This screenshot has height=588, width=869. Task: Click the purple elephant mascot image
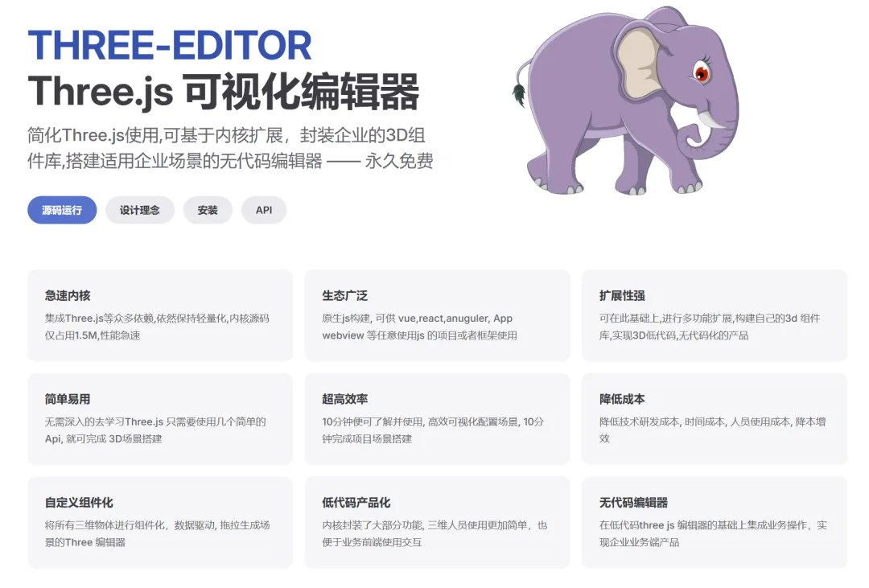(626, 101)
